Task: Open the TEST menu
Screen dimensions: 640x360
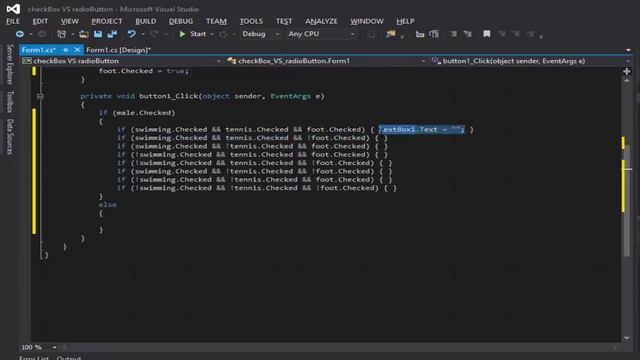Action: coord(284,21)
